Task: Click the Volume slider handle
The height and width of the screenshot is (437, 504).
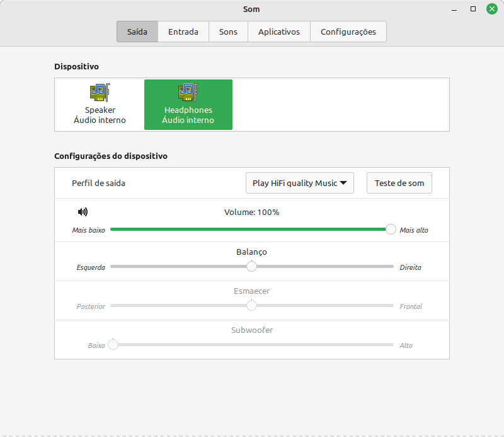Action: 391,230
